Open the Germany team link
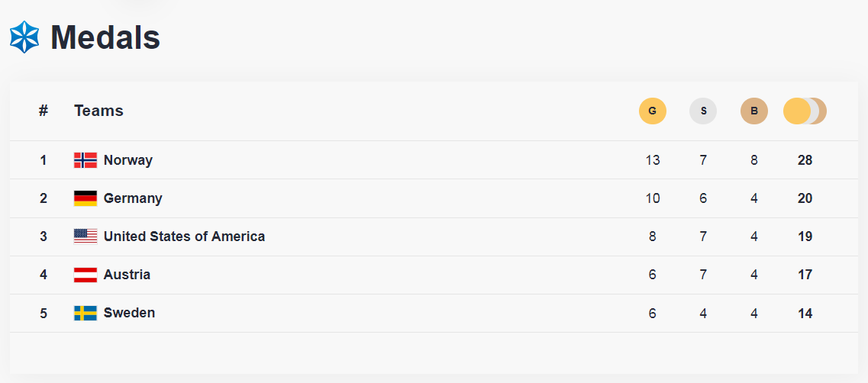This screenshot has height=383, width=868. pyautogui.click(x=133, y=198)
